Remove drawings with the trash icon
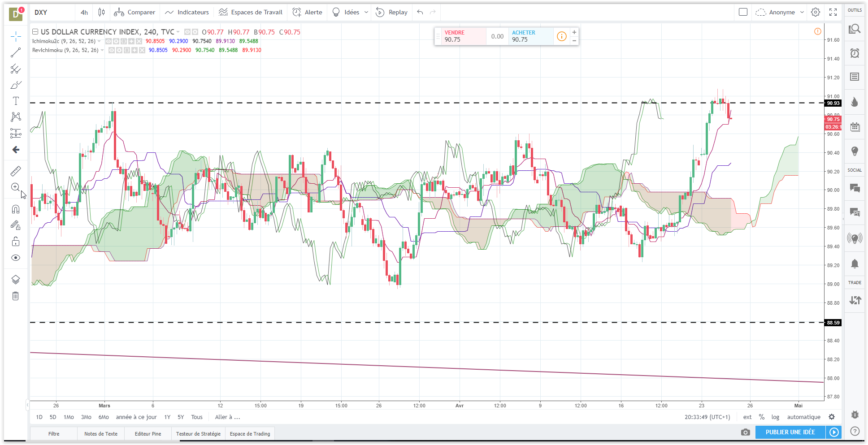The width and height of the screenshot is (868, 445). [16, 296]
